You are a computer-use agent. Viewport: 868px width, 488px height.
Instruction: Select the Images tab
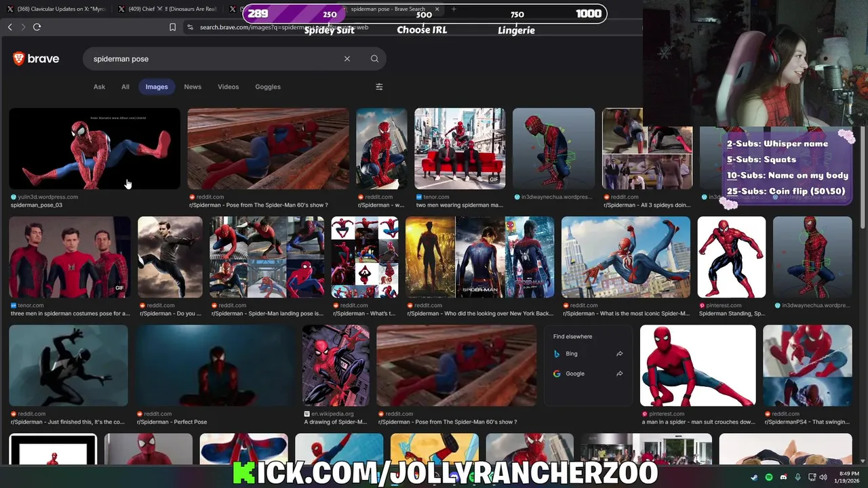[157, 87]
